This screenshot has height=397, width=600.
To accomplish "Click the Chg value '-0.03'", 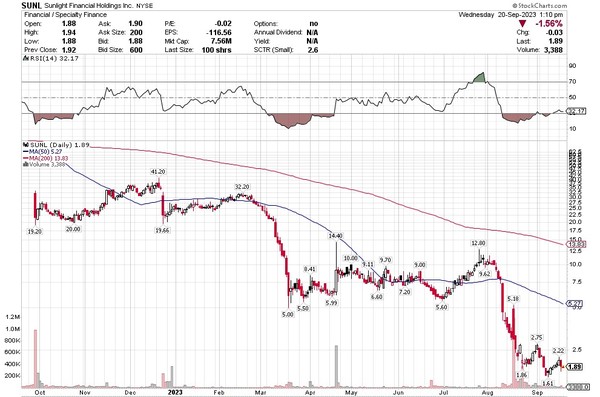I will [x=555, y=33].
